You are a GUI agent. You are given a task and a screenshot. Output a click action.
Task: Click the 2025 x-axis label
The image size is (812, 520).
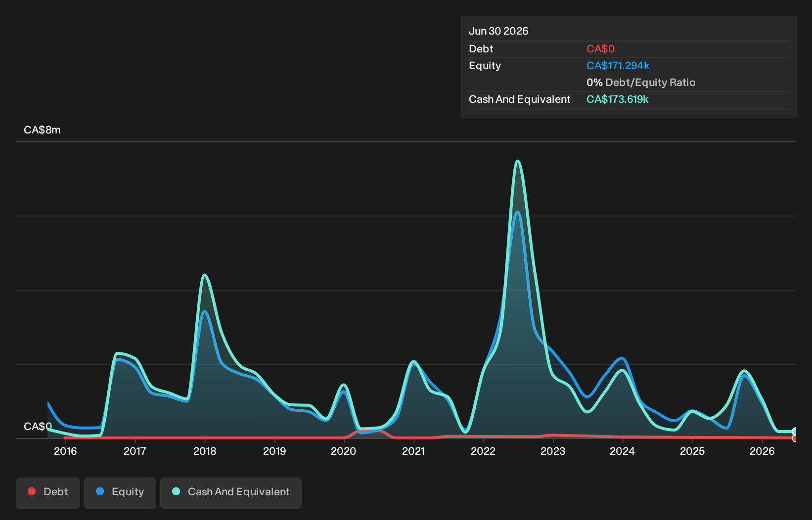pyautogui.click(x=692, y=451)
